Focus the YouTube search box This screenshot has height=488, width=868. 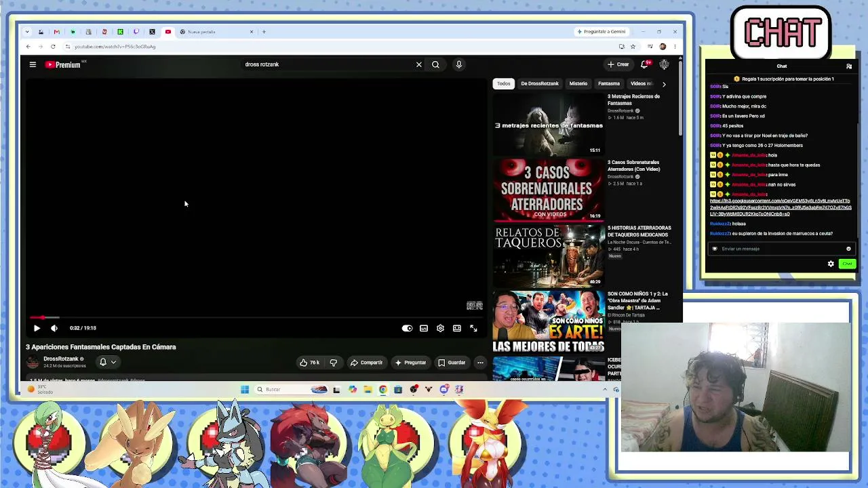click(x=329, y=64)
